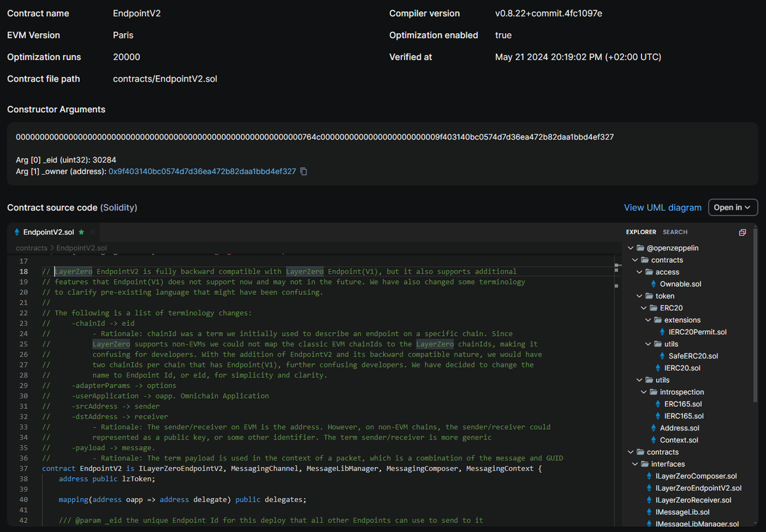
Task: Click the star icon on EndpointV2.sol tab
Action: [81, 232]
